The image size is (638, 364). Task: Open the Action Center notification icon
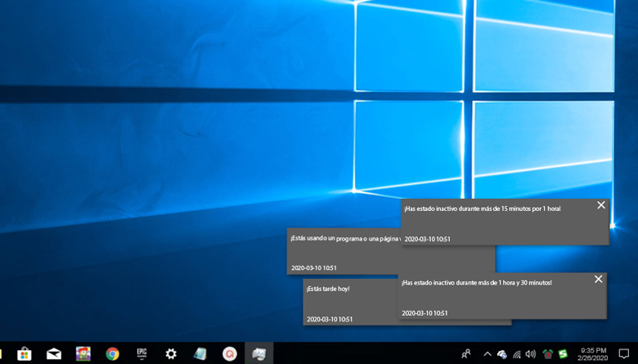[623, 353]
